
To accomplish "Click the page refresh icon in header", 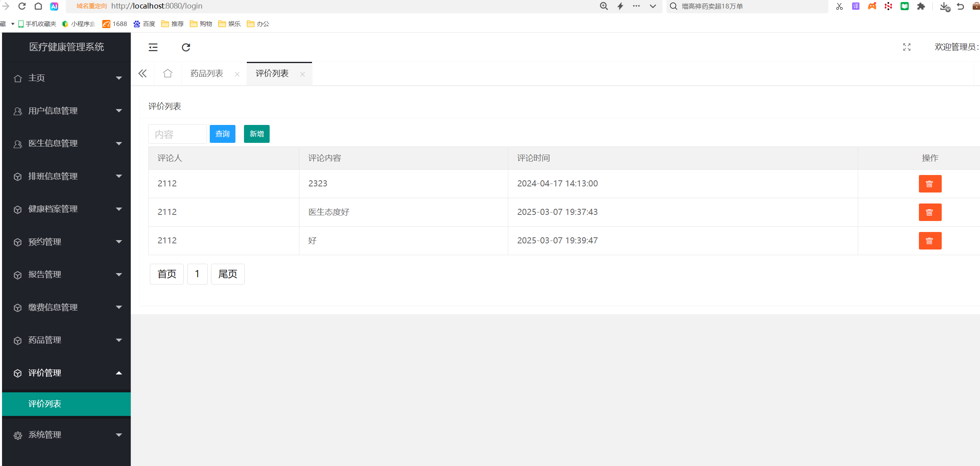I will point(186,47).
